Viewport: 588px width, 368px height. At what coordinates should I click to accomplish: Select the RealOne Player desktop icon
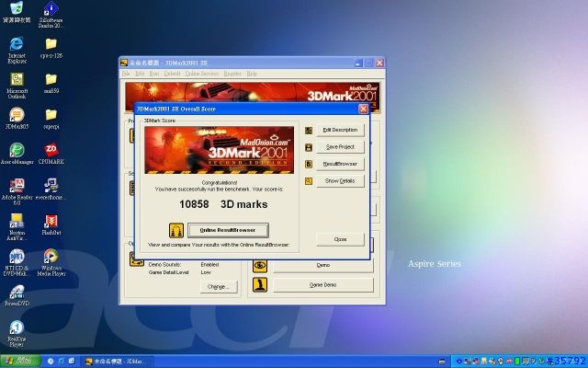click(x=17, y=333)
